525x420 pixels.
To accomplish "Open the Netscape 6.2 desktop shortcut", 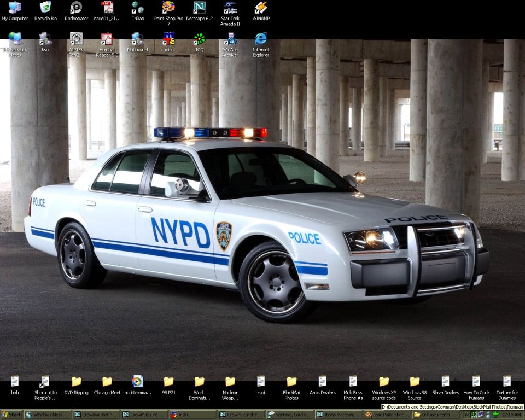I will (199, 11).
